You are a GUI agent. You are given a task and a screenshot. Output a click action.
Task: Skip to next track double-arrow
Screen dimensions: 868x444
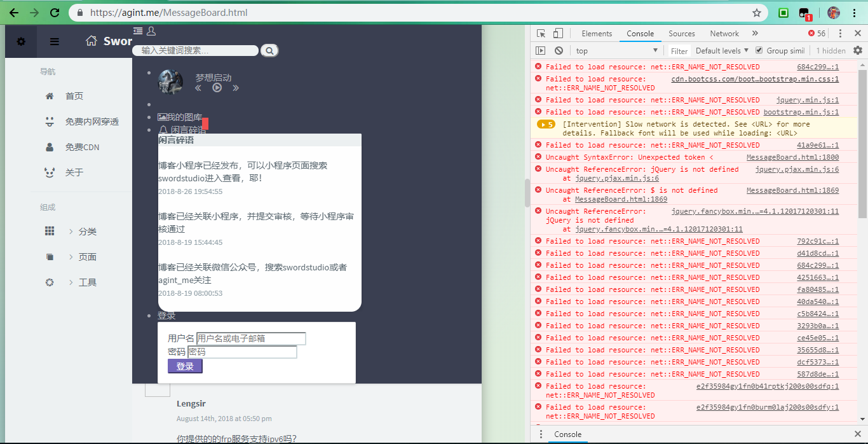[x=236, y=88]
